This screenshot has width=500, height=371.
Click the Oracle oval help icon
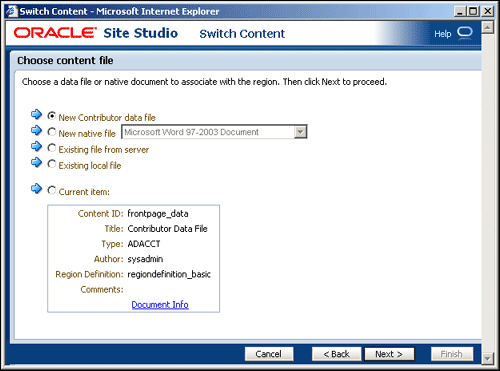(x=465, y=33)
